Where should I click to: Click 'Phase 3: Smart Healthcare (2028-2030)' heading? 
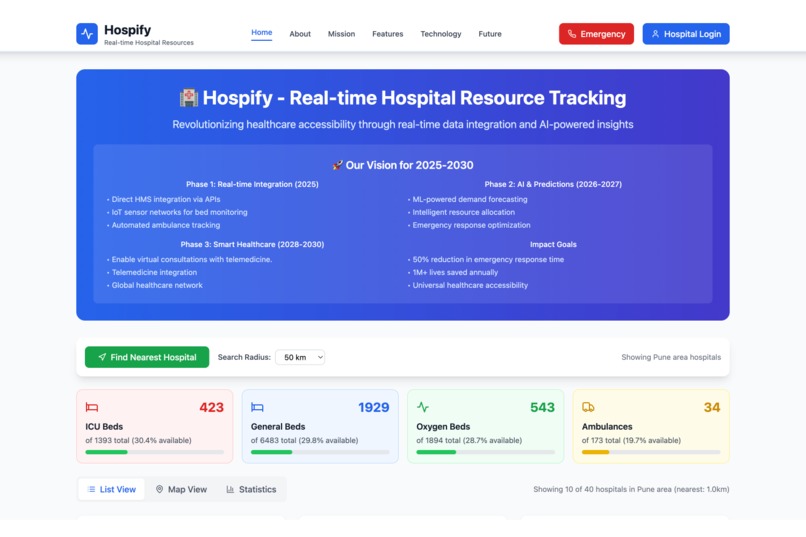click(x=252, y=244)
